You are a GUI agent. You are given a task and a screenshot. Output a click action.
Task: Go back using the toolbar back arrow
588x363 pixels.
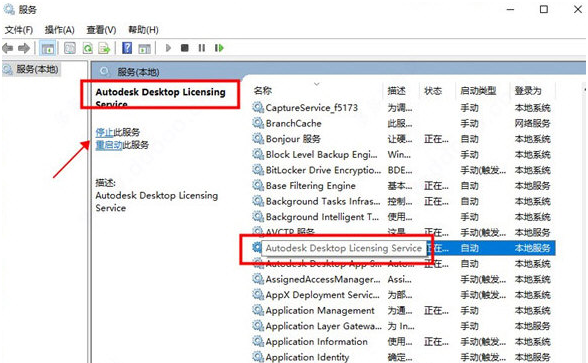point(8,48)
